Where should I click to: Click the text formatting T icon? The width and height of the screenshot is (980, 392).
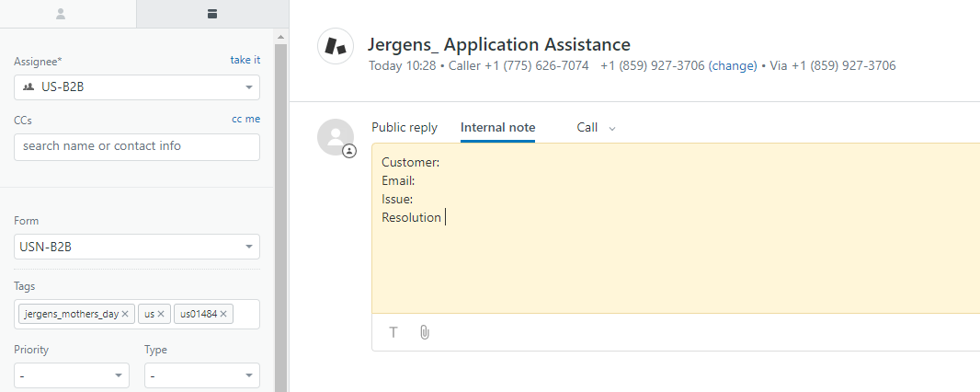pyautogui.click(x=393, y=332)
